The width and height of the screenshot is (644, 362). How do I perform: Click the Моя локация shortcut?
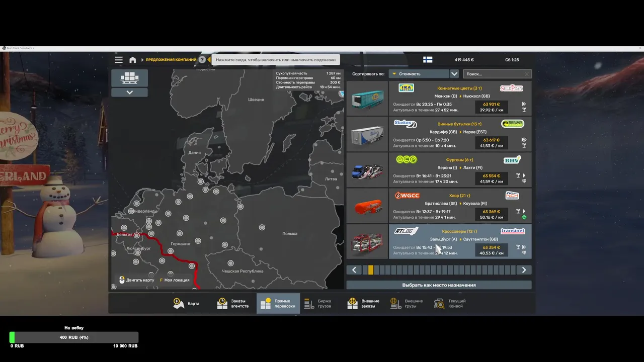(x=175, y=280)
